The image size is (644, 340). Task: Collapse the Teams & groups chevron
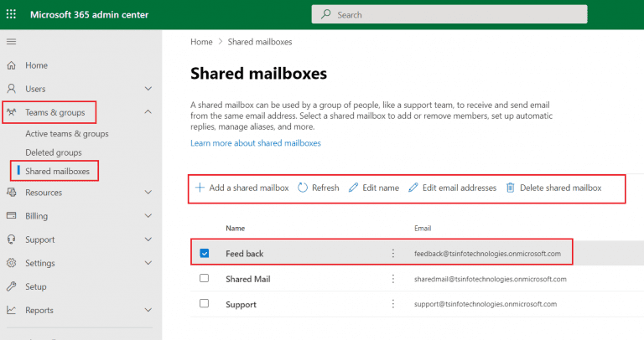point(148,112)
